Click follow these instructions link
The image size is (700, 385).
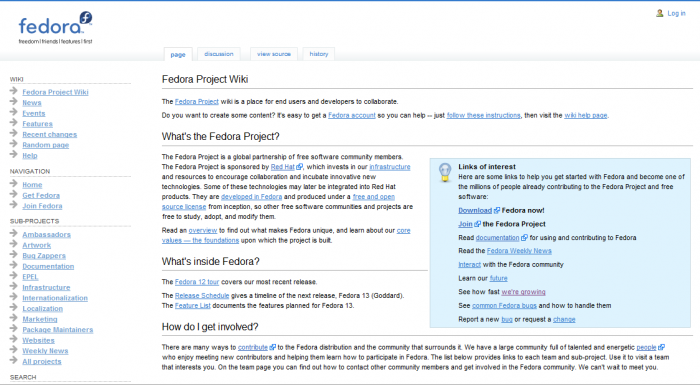pyautogui.click(x=483, y=115)
